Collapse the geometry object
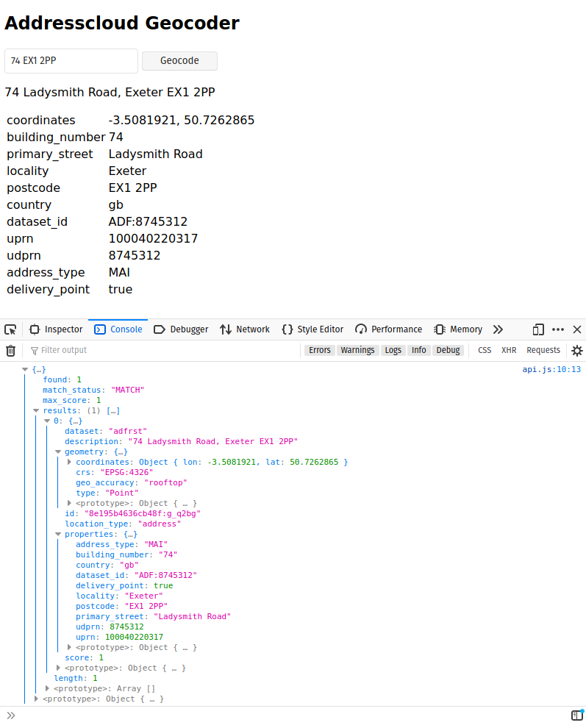Image resolution: width=586 pixels, height=728 pixels. 58,452
